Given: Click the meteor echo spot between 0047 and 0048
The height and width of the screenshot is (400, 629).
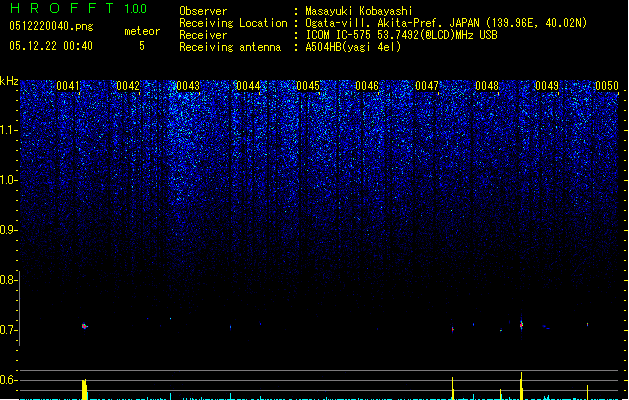Looking at the screenshot, I should pos(453,329).
